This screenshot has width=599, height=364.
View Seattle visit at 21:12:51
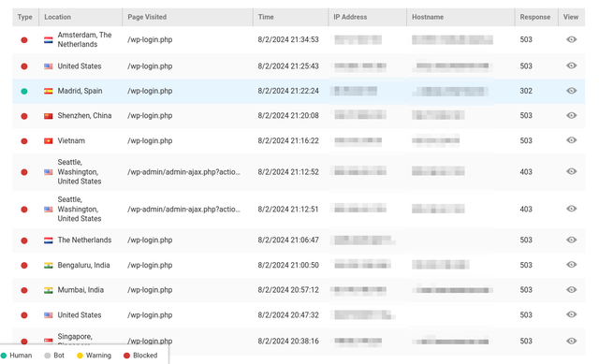pyautogui.click(x=571, y=209)
